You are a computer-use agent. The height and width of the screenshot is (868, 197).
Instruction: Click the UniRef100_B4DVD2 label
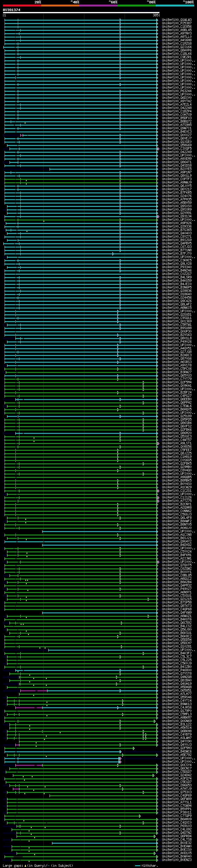click(x=177, y=545)
